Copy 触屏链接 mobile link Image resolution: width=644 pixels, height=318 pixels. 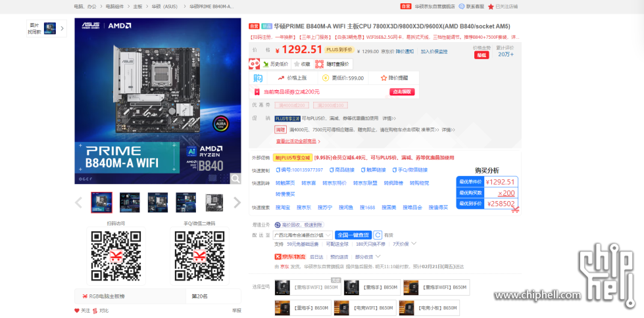[374, 170]
